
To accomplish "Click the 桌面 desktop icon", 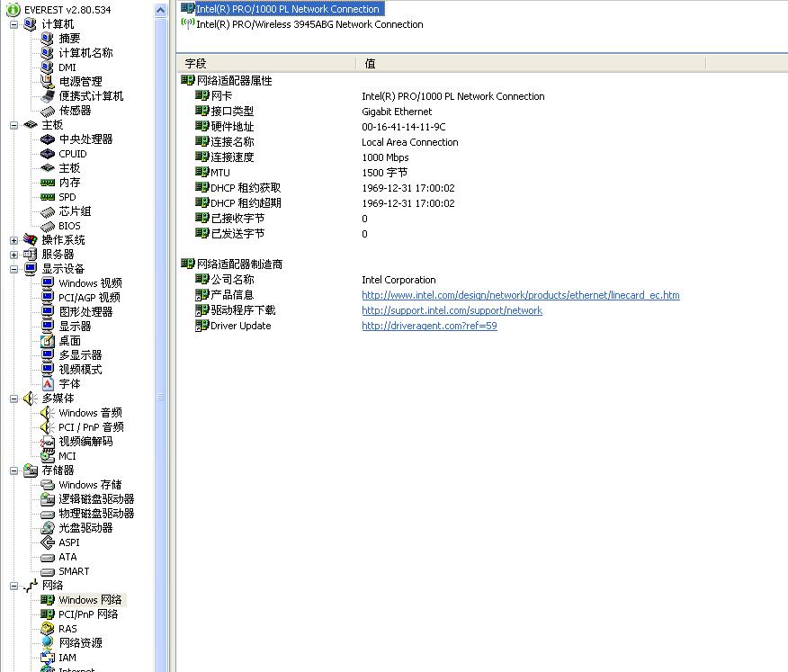I will pyautogui.click(x=48, y=341).
